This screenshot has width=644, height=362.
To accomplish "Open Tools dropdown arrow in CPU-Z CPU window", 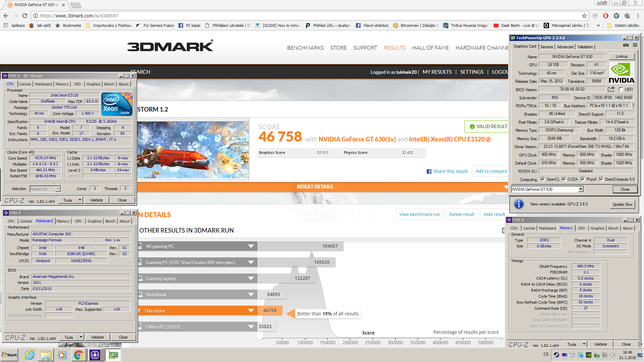I will click(x=80, y=200).
